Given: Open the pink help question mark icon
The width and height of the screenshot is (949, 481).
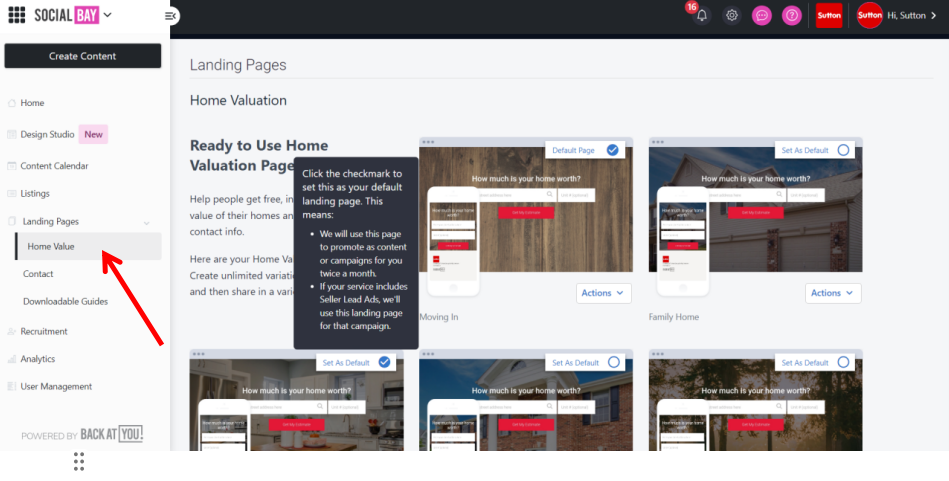Looking at the screenshot, I should point(792,16).
